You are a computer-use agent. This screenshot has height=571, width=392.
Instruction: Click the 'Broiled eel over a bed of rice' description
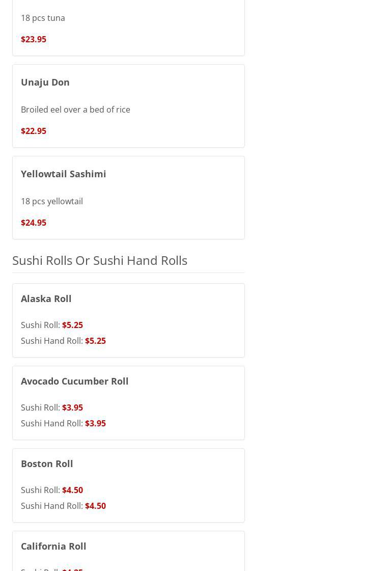coord(75,110)
